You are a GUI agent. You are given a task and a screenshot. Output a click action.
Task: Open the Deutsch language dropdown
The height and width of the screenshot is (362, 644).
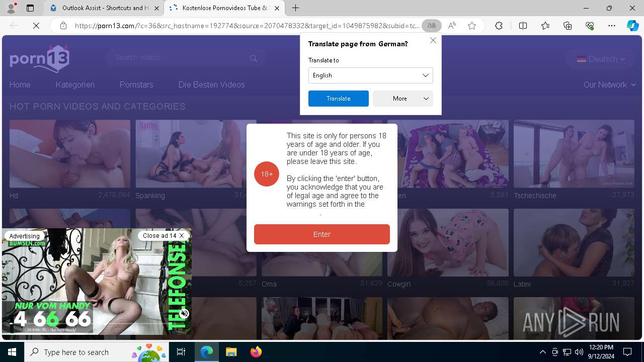click(601, 59)
